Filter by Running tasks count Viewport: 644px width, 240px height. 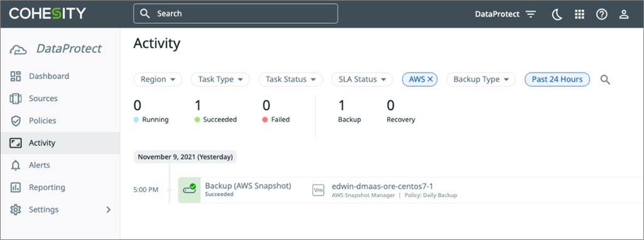pyautogui.click(x=151, y=112)
